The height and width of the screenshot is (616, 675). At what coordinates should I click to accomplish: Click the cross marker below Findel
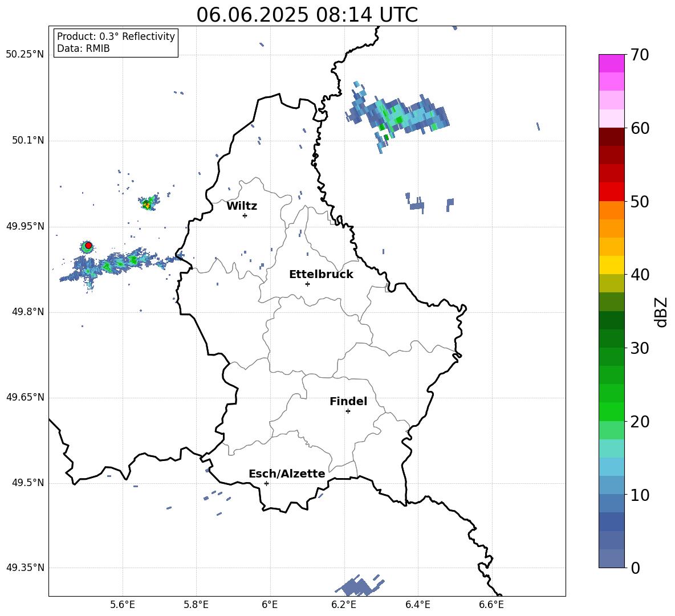[x=348, y=411]
